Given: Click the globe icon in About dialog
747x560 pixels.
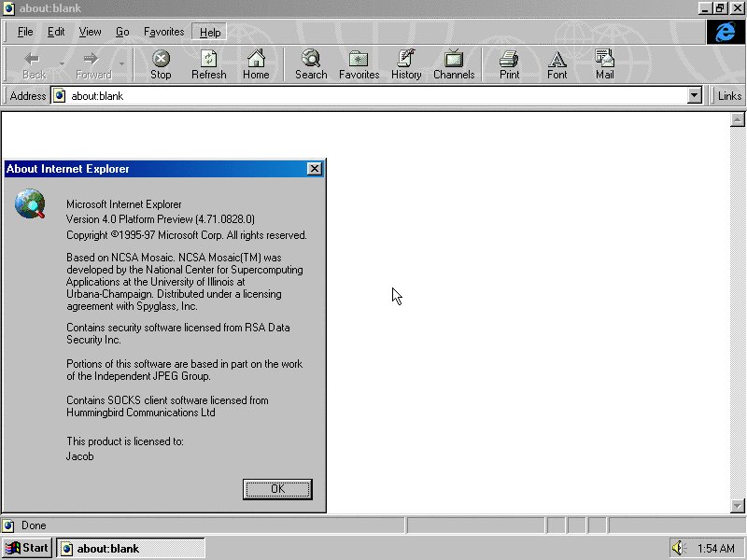Looking at the screenshot, I should click(x=30, y=203).
